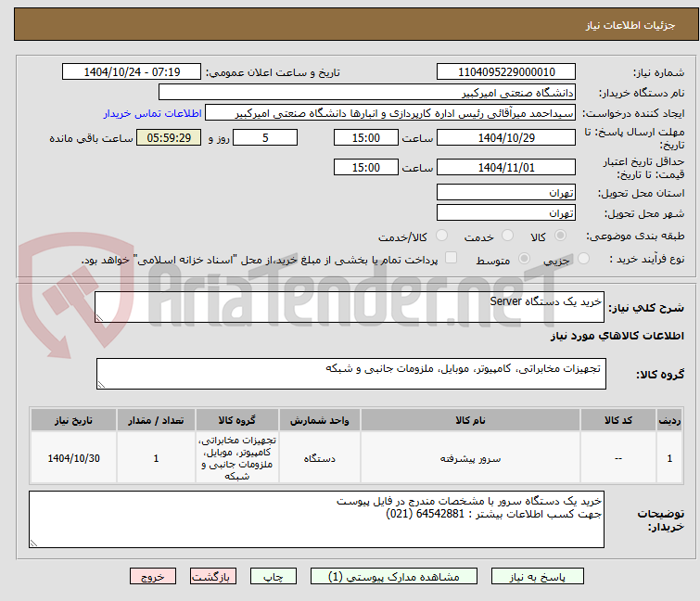This screenshot has width=700, height=601.
Task: Open مشاهده مدارک پیوستی (1) button
Action: (393, 576)
